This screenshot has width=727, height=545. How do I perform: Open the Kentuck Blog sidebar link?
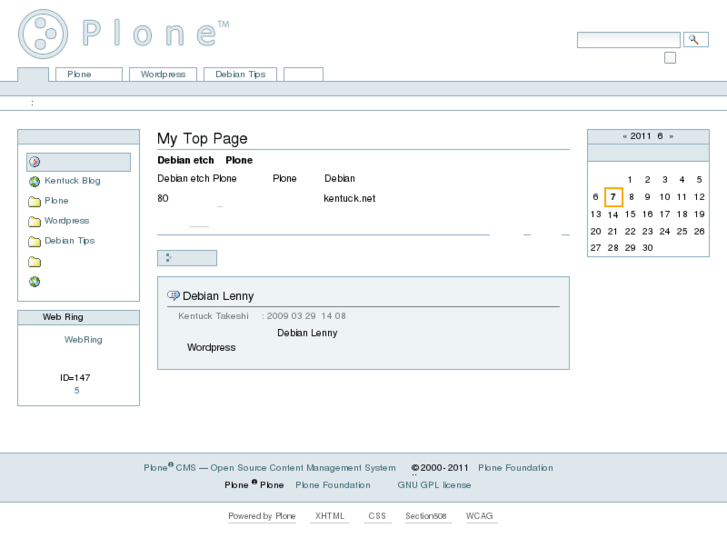pyautogui.click(x=72, y=181)
